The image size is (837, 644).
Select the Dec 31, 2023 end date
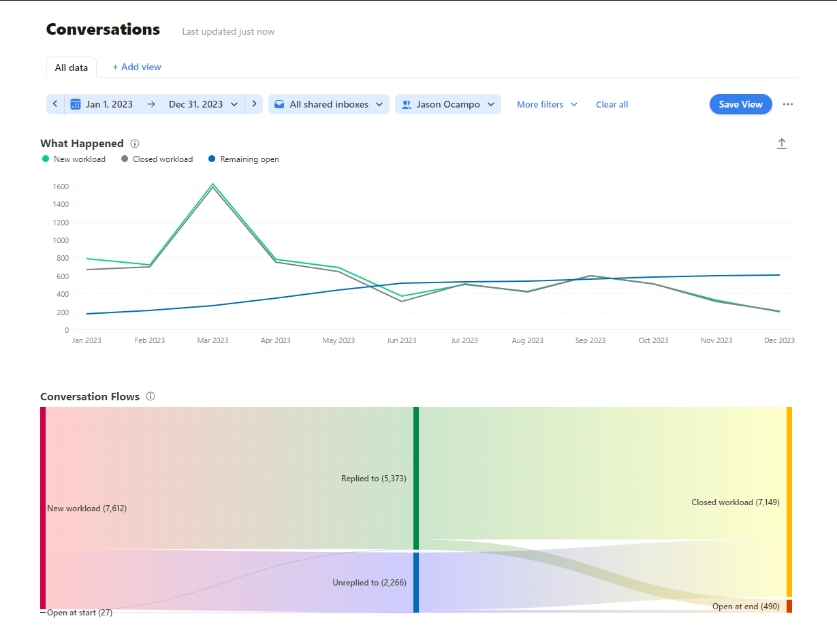(x=196, y=104)
